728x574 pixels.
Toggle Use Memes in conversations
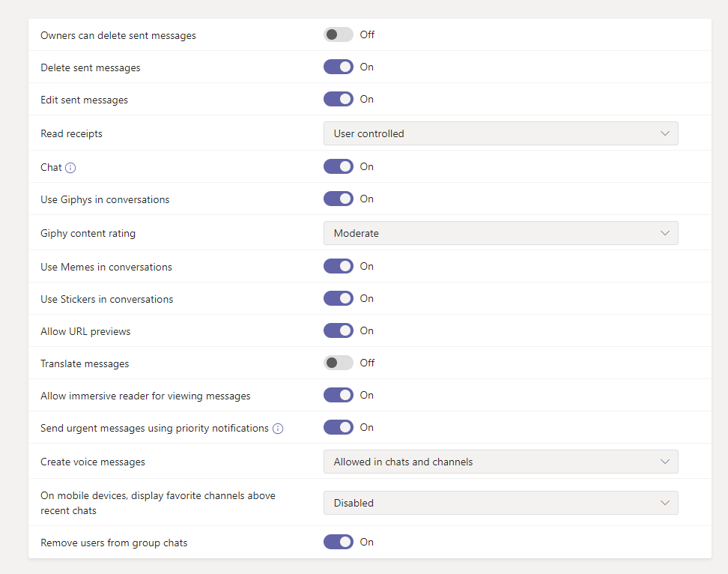point(339,266)
